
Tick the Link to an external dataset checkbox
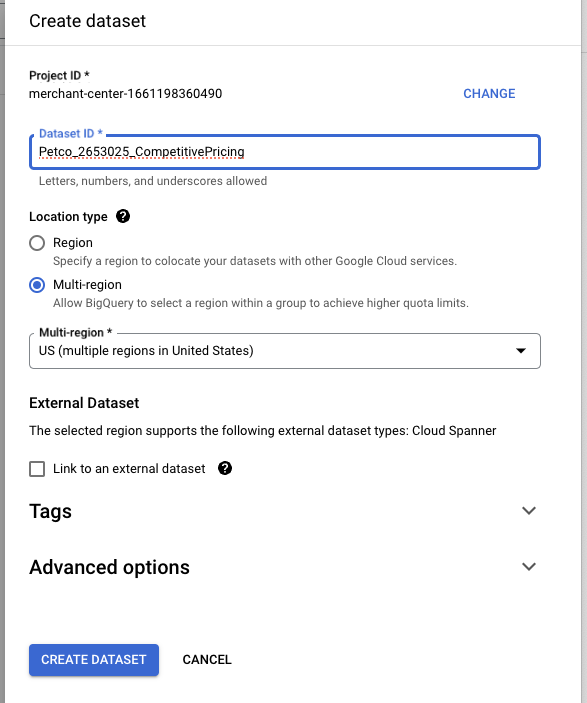pos(37,469)
